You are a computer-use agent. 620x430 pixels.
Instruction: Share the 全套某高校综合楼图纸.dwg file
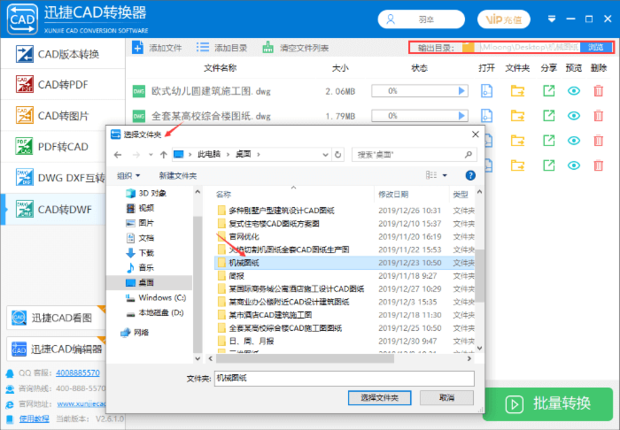(548, 116)
